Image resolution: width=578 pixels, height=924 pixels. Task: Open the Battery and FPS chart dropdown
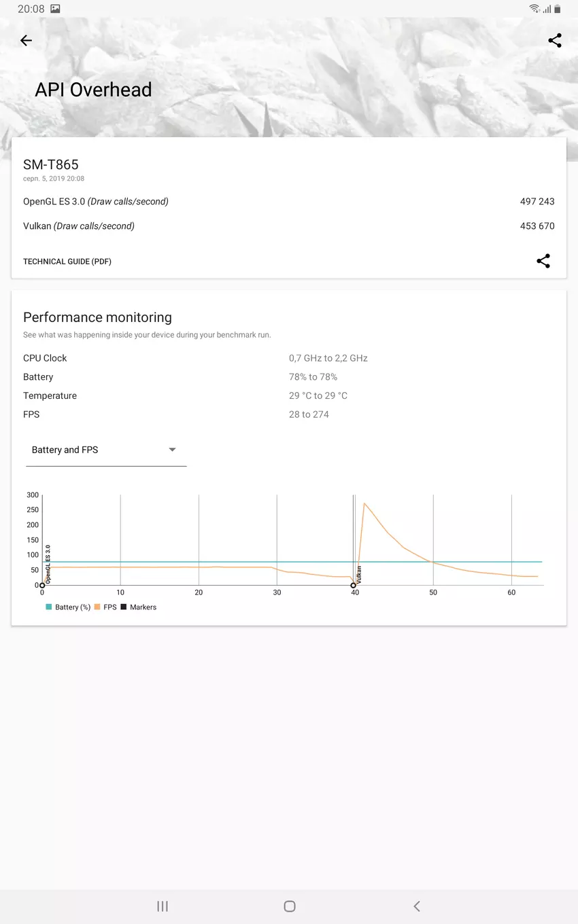point(105,450)
